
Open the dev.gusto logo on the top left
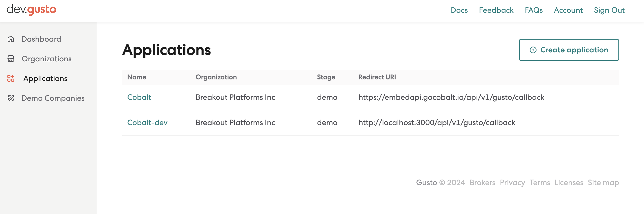coord(31,10)
